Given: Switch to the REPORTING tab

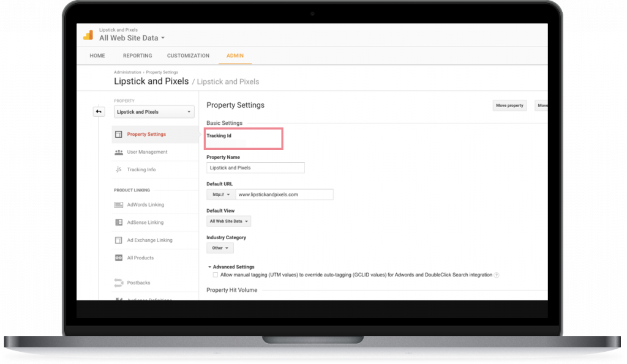Looking at the screenshot, I should 138,56.
